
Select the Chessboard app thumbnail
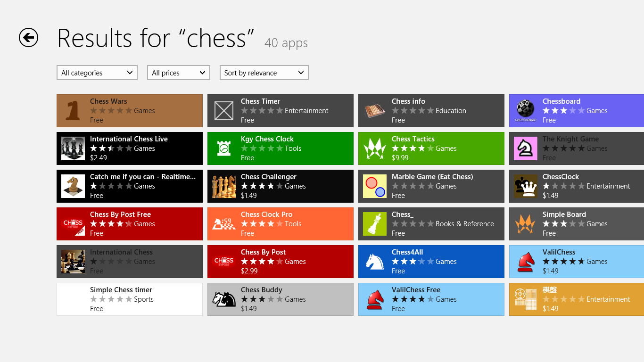pyautogui.click(x=526, y=111)
